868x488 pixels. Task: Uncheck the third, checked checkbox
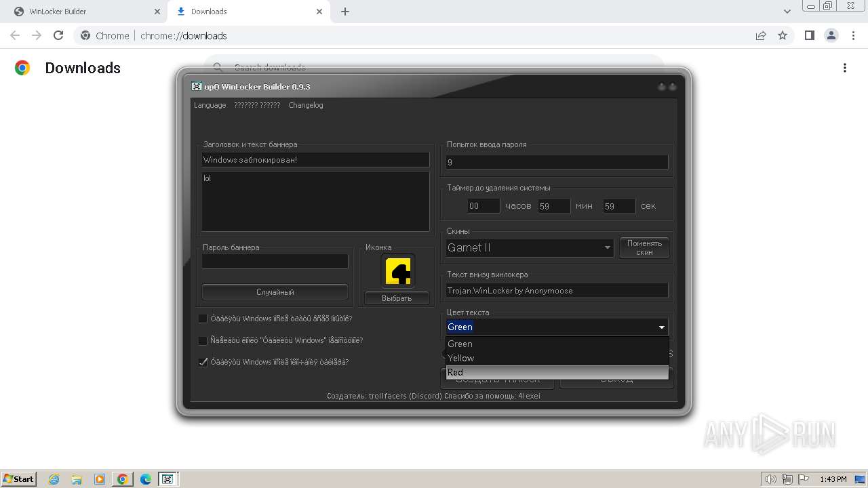(x=203, y=362)
